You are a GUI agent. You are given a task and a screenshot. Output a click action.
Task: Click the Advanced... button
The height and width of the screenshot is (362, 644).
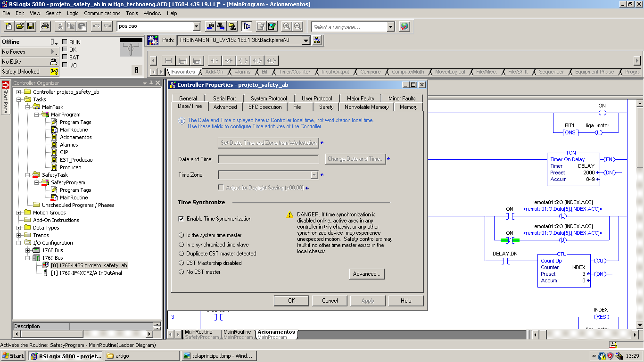tap(367, 274)
